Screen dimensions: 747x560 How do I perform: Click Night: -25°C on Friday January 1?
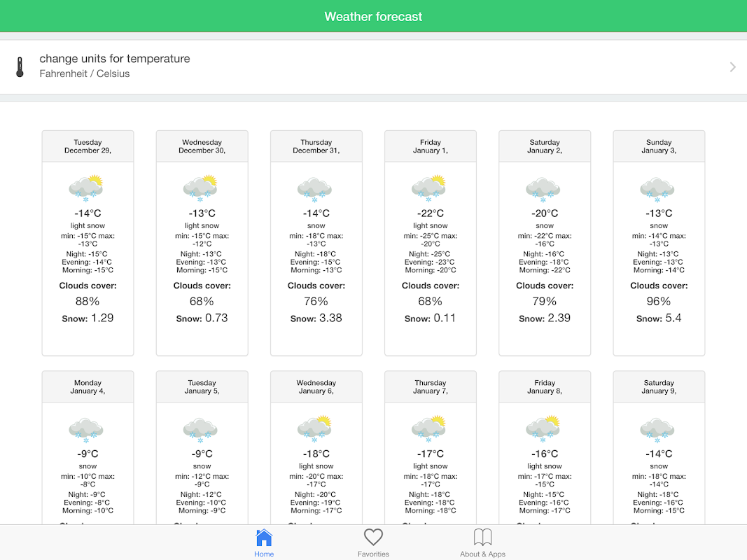pos(430,254)
